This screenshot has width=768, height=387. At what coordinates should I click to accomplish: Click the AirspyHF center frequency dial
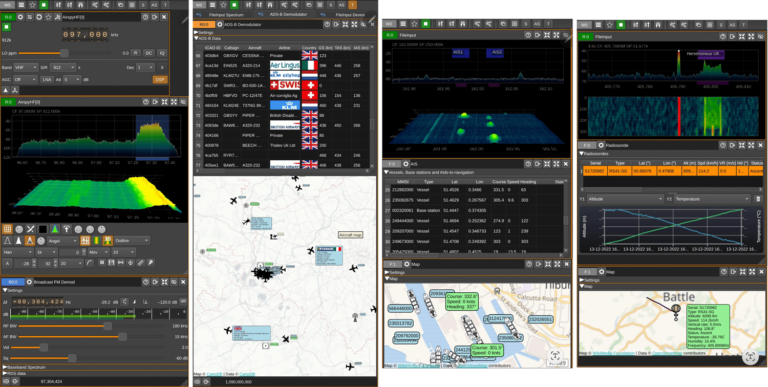pyautogui.click(x=85, y=35)
